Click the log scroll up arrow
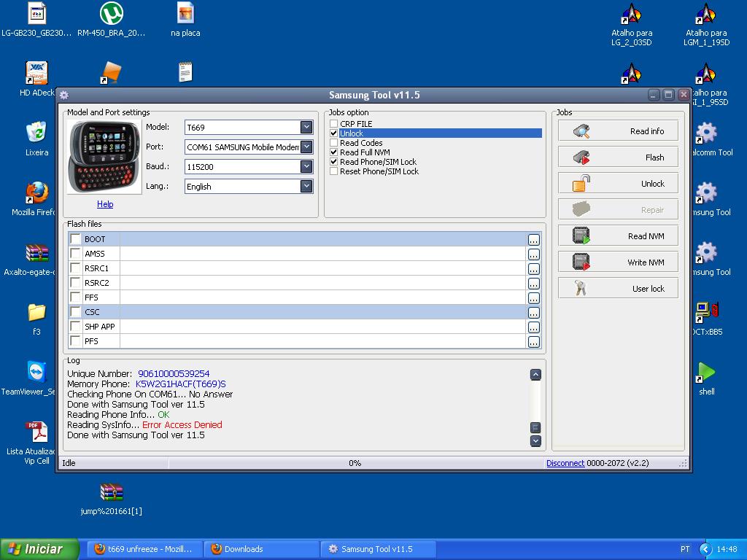The image size is (747, 560). pos(535,375)
